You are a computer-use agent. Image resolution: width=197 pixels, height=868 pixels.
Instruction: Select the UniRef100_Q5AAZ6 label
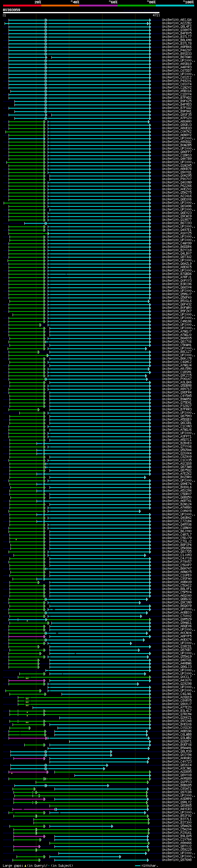tap(177, 826)
